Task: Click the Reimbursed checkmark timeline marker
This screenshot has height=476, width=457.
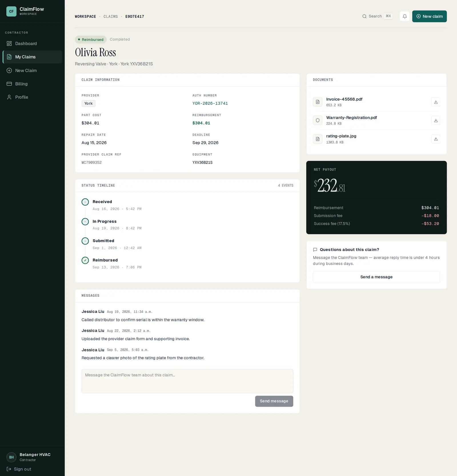Action: point(85,260)
